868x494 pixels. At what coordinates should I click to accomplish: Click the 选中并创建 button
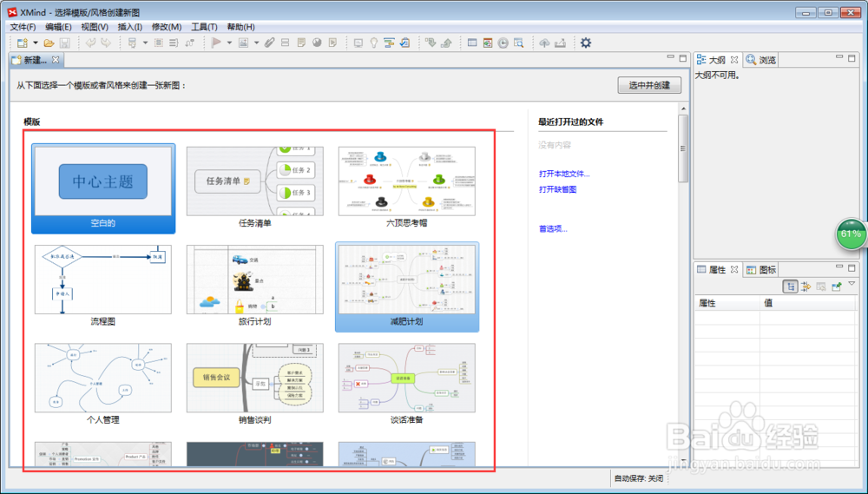pyautogui.click(x=649, y=85)
